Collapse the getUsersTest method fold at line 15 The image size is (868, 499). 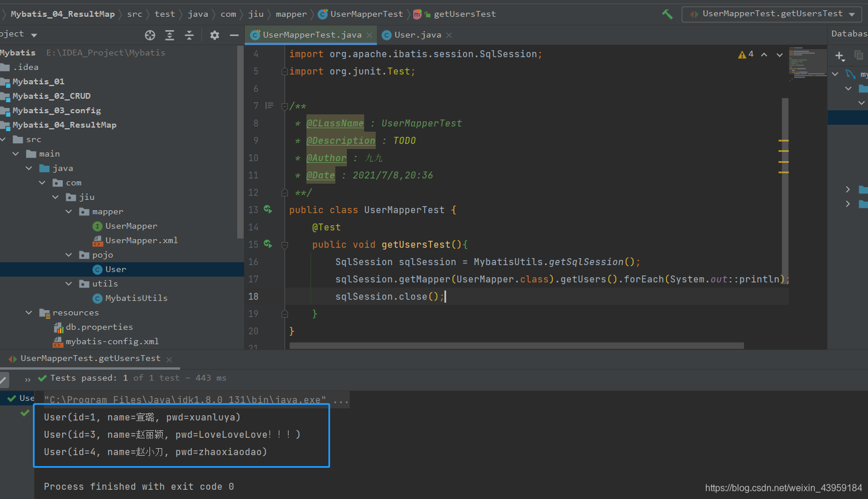pyautogui.click(x=285, y=245)
